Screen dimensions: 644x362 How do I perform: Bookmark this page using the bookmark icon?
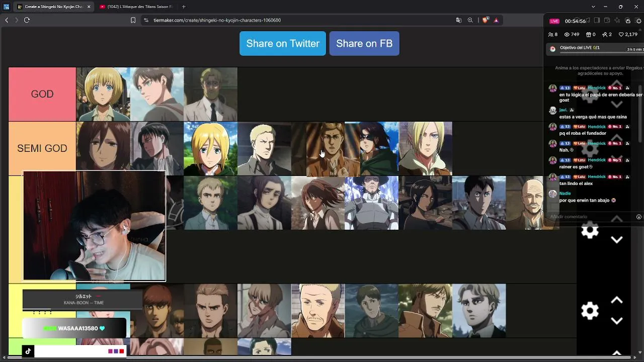pyautogui.click(x=133, y=20)
